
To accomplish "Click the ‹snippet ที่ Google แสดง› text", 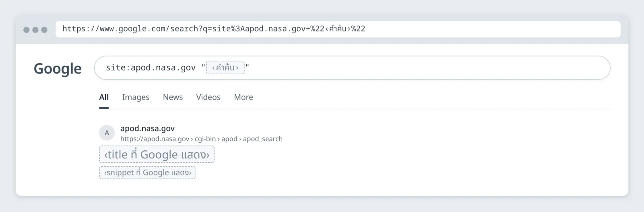I will [147, 173].
